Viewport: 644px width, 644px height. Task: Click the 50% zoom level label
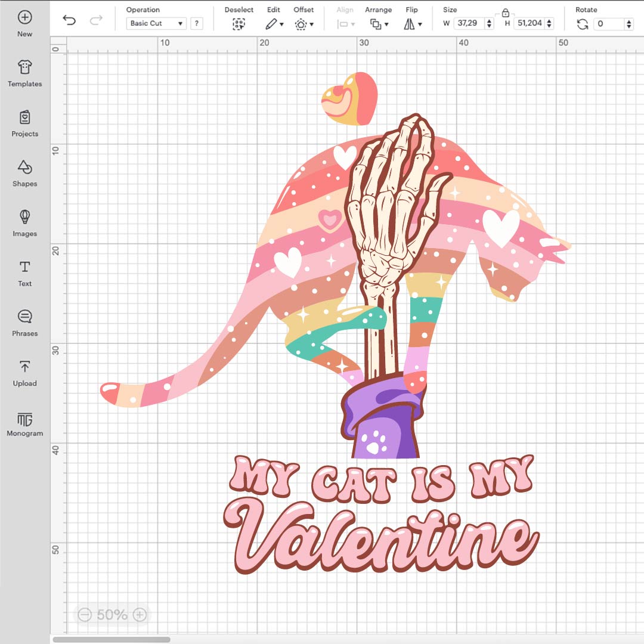[112, 614]
